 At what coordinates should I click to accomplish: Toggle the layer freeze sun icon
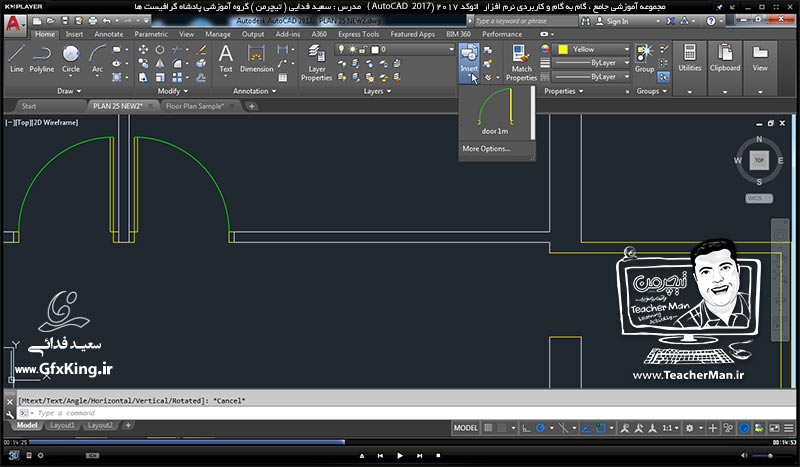coord(352,50)
